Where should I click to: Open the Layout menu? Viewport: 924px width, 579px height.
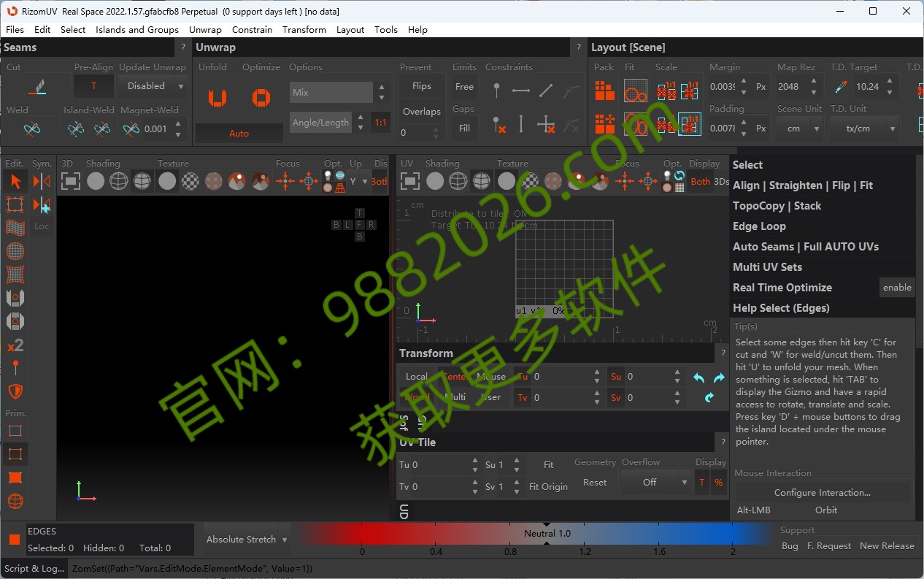(350, 30)
